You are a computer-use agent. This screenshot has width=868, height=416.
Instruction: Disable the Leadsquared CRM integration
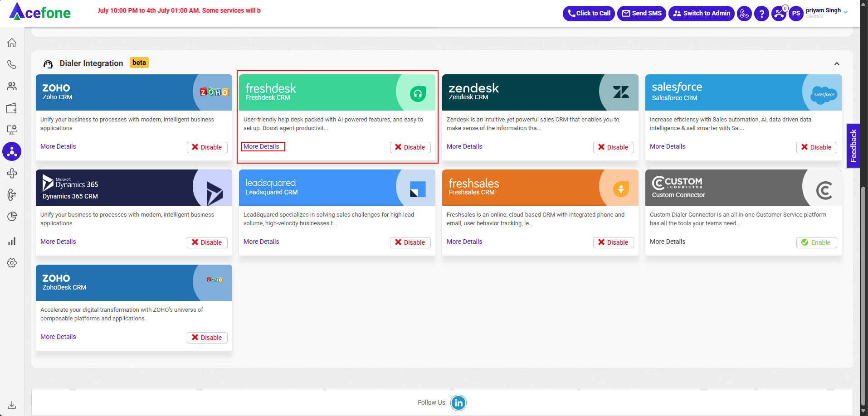(410, 242)
